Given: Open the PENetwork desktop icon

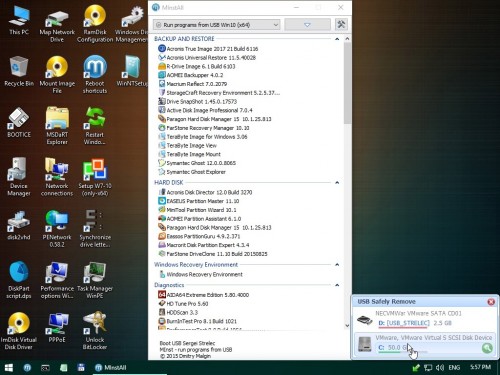Looking at the screenshot, I should click(57, 229).
